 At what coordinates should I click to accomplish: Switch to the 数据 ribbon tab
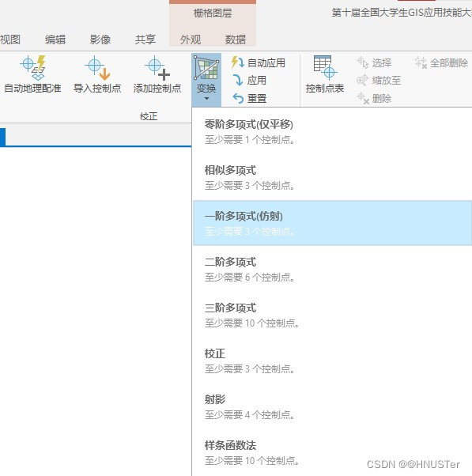point(236,40)
